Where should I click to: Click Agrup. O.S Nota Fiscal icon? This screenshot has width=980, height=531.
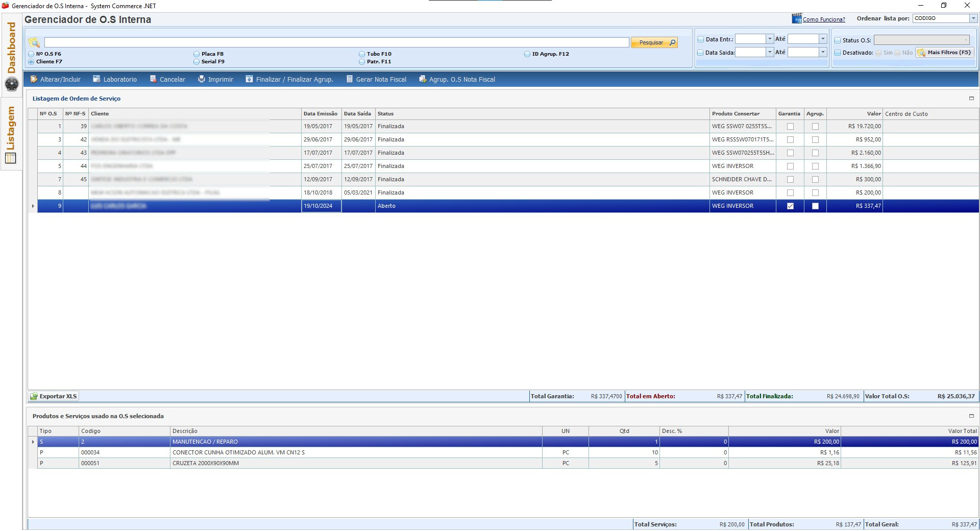[x=423, y=79]
